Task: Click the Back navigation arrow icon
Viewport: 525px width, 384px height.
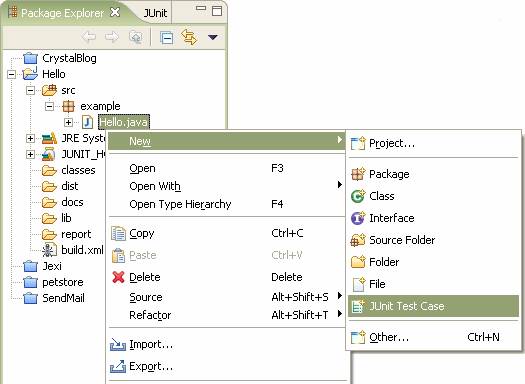Action: click(x=89, y=37)
